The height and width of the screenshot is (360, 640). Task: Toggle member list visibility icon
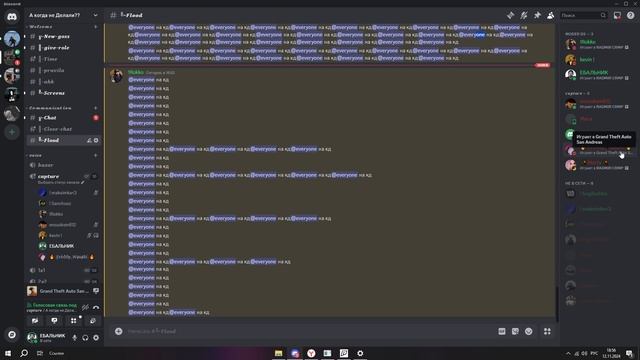pos(551,15)
